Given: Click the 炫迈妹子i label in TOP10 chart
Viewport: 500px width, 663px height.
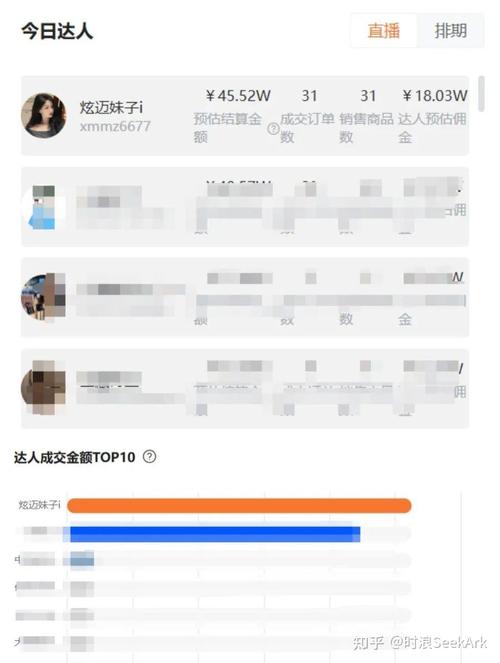Looking at the screenshot, I should click(39, 505).
